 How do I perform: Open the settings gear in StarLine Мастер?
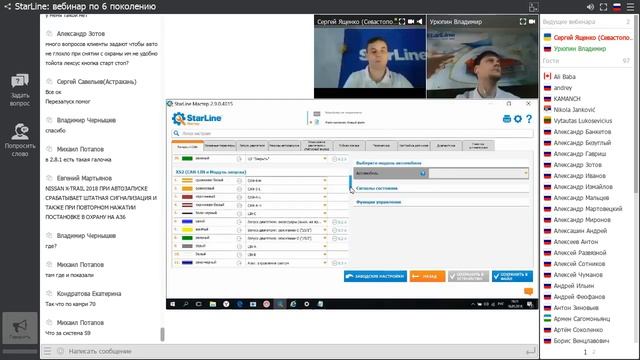(518, 119)
